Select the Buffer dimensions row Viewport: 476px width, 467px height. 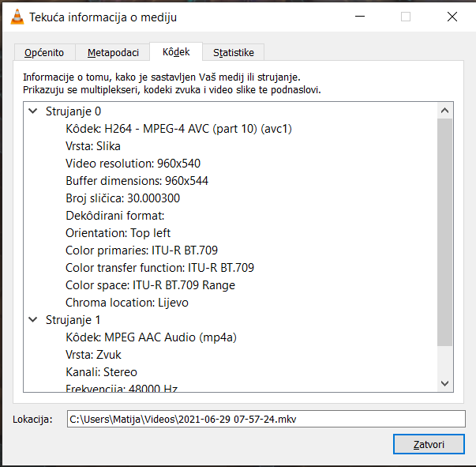click(x=137, y=181)
